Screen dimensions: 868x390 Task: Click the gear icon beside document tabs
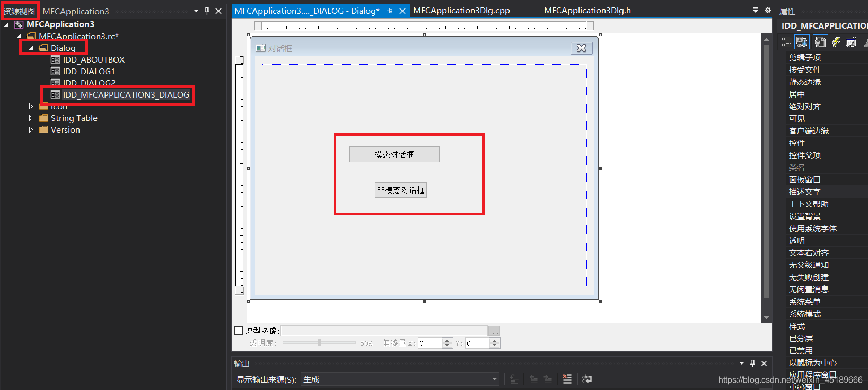click(x=767, y=10)
